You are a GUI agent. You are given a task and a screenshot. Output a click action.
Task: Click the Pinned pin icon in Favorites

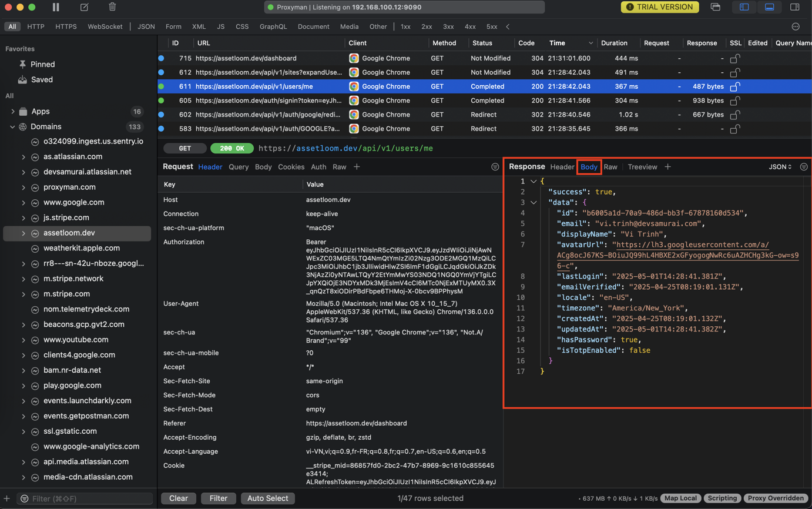coord(22,64)
